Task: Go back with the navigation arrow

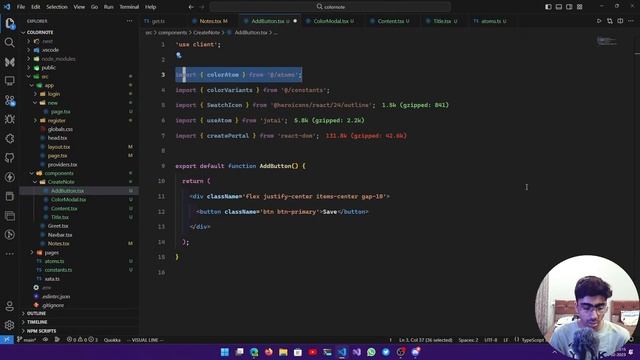Action: pos(191,7)
